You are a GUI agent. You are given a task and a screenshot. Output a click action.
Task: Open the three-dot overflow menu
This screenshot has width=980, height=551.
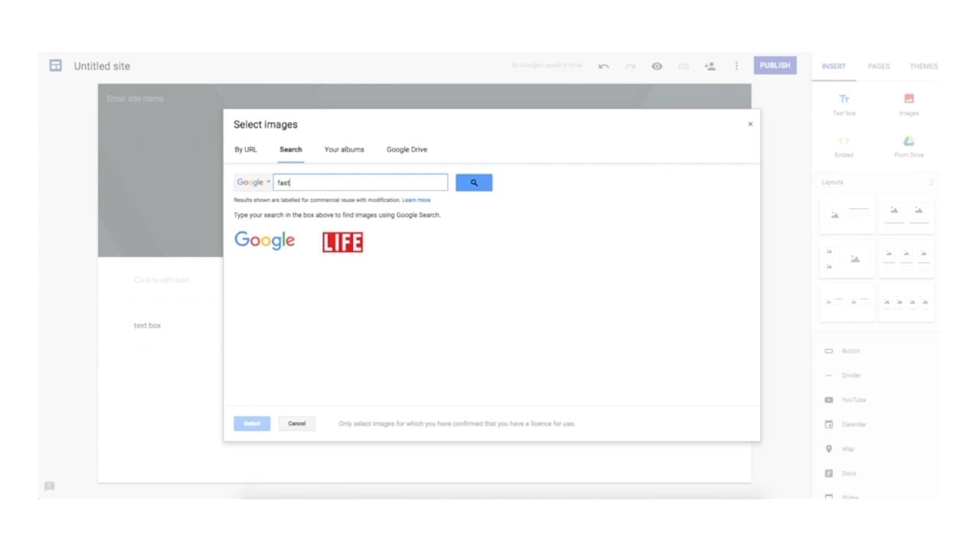(737, 66)
